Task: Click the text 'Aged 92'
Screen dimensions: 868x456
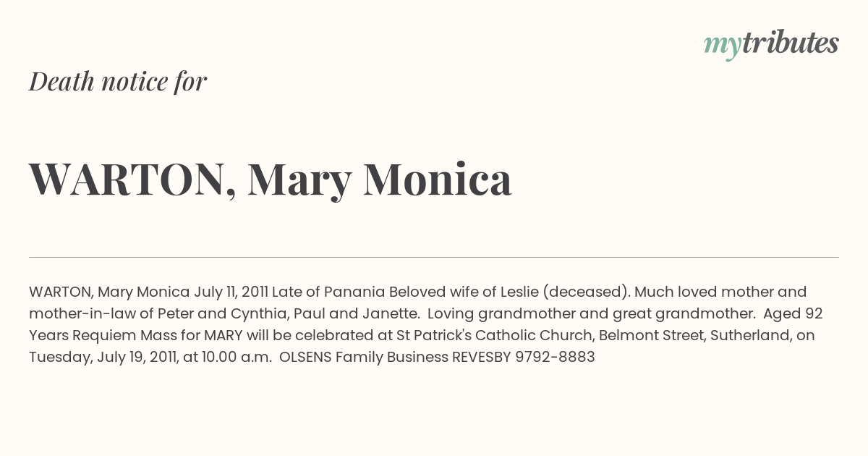Action: point(793,313)
